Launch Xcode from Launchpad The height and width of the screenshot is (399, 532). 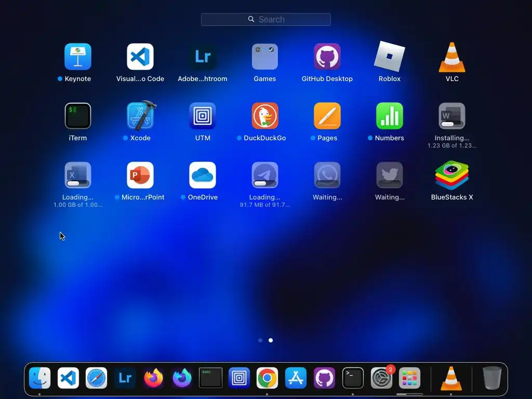pos(141,115)
